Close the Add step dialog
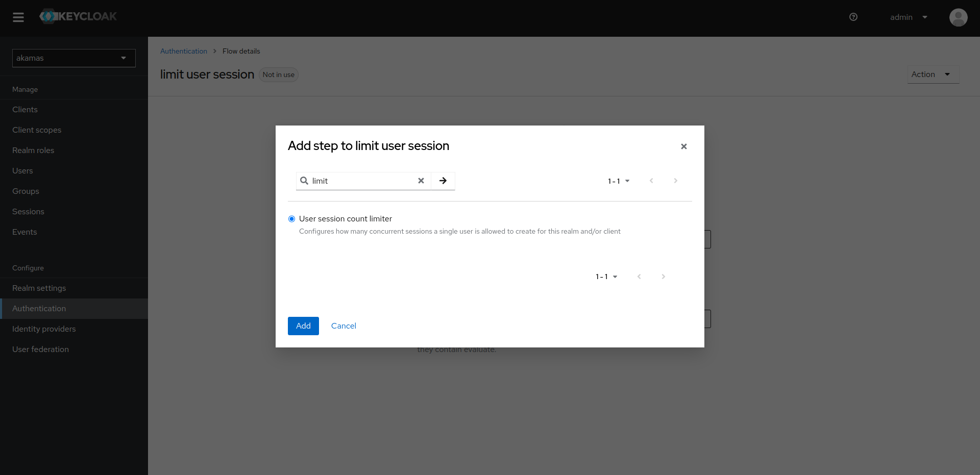The image size is (980, 475). [x=683, y=146]
